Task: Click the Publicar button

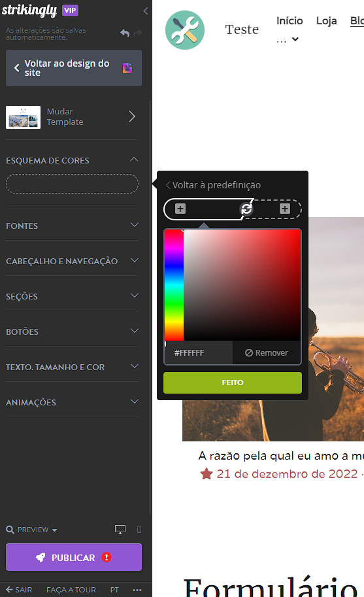Action: 74,557
